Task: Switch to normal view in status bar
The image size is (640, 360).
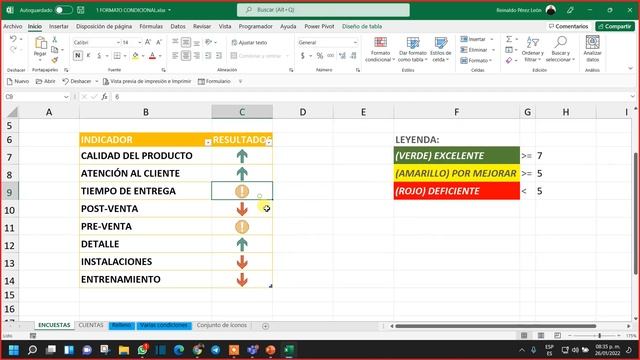Action: 524,336
